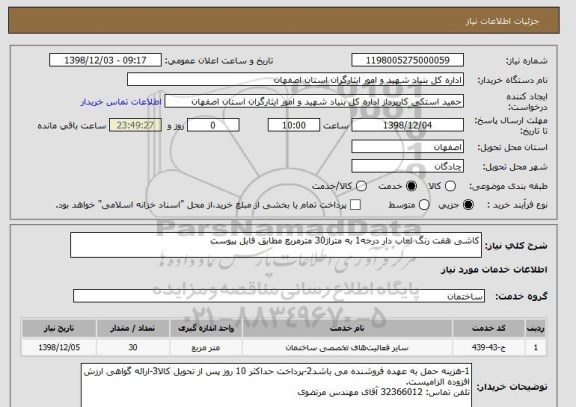The width and height of the screenshot is (576, 407).
Task: Tick the اسناد خزانه اسلامی payment checkbox
Action: point(355,205)
